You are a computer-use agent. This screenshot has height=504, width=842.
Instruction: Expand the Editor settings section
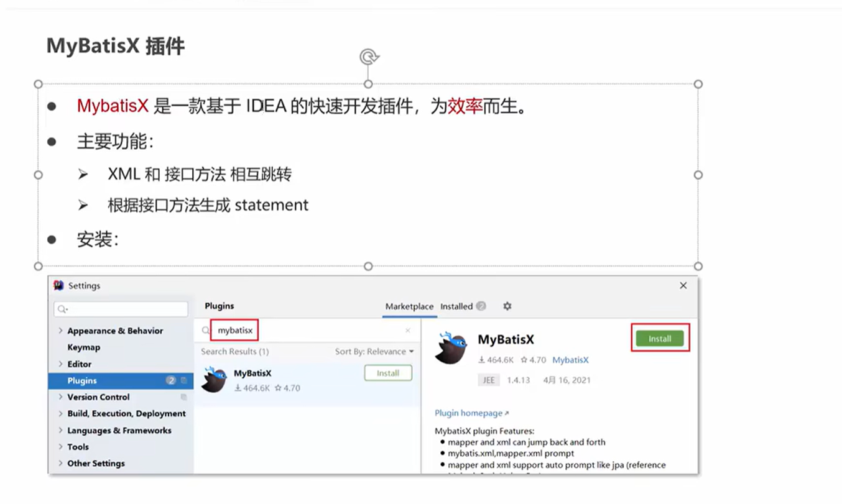[x=80, y=364]
